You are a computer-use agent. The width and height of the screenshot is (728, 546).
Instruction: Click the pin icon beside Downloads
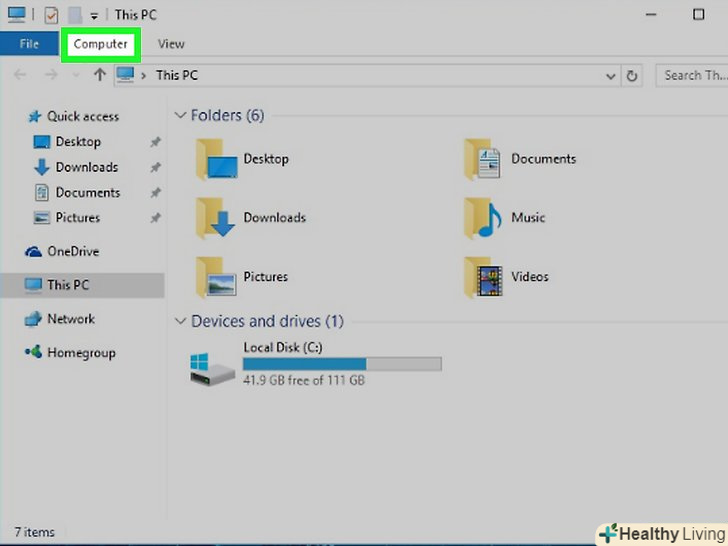coord(155,167)
